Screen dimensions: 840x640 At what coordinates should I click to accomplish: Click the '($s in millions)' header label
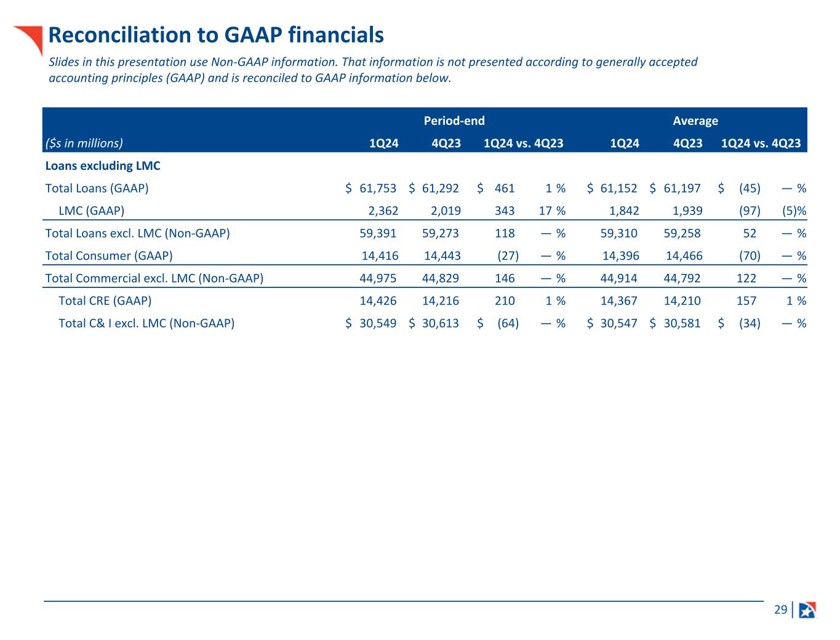tap(84, 143)
